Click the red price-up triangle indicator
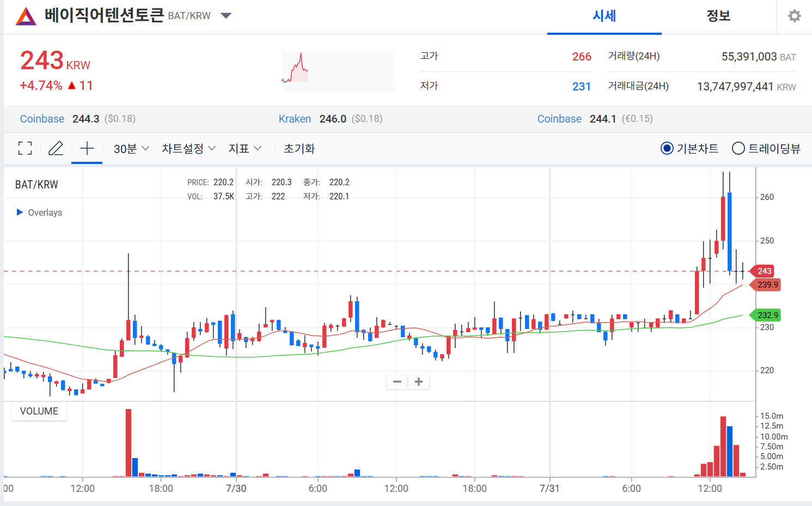Image resolution: width=812 pixels, height=506 pixels. pos(72,86)
